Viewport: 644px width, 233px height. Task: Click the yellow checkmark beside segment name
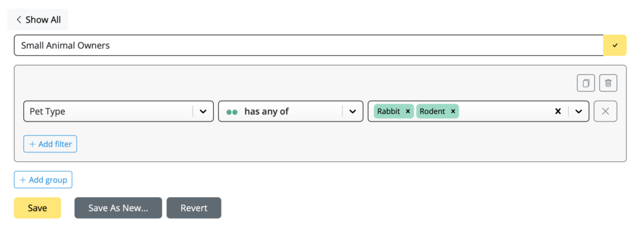pos(615,45)
